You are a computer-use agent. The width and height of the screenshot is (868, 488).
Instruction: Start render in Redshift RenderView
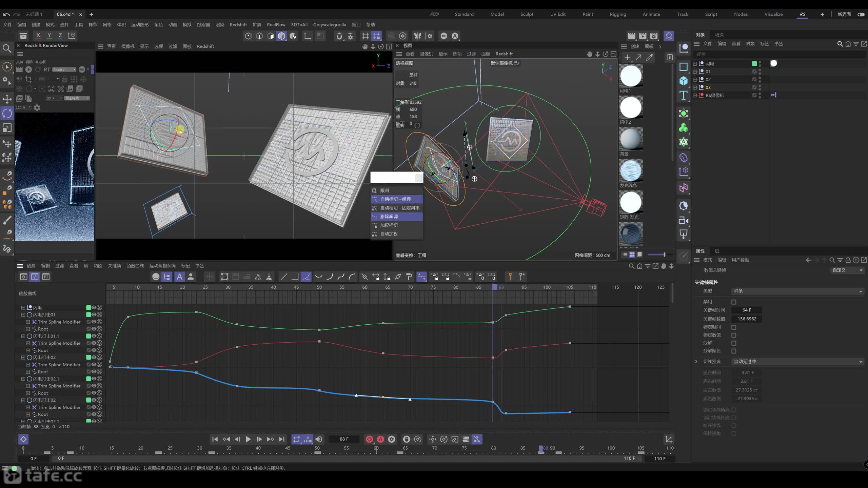click(x=28, y=69)
